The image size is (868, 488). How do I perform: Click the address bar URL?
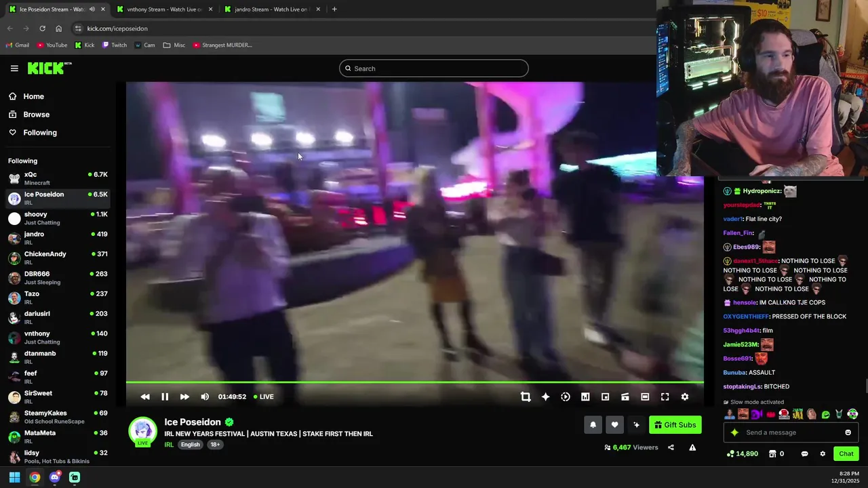click(x=117, y=28)
